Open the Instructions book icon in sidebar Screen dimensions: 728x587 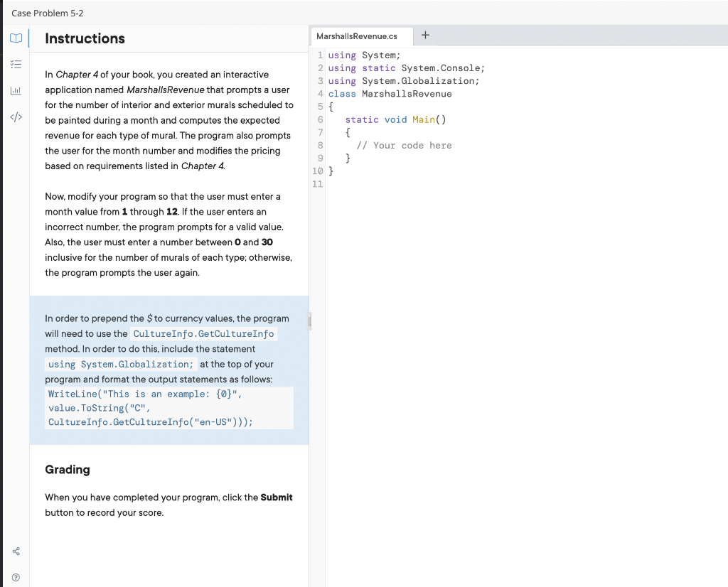[x=16, y=38]
